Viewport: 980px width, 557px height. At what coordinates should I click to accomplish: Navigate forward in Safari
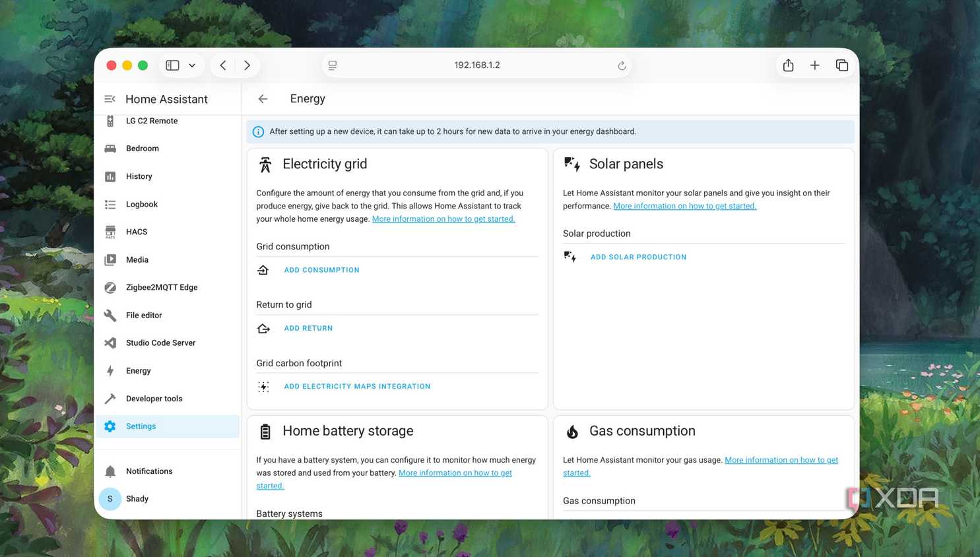(247, 65)
